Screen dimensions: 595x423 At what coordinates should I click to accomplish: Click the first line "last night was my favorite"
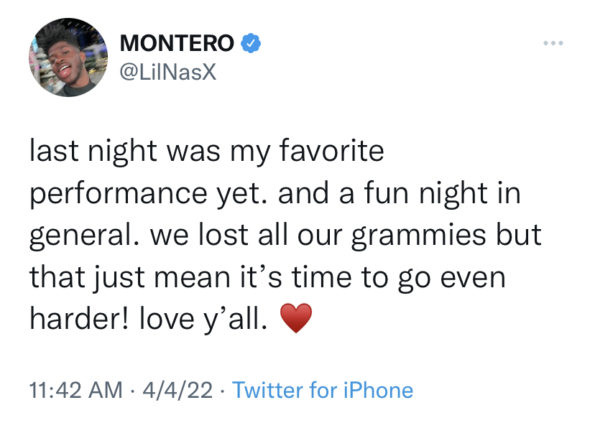(207, 151)
